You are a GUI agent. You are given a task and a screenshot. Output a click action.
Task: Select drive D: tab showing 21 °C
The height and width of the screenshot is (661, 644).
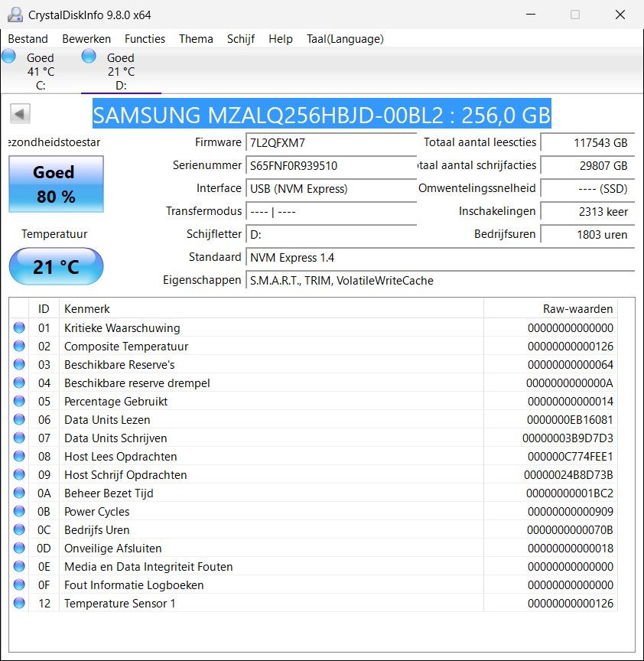(121, 71)
